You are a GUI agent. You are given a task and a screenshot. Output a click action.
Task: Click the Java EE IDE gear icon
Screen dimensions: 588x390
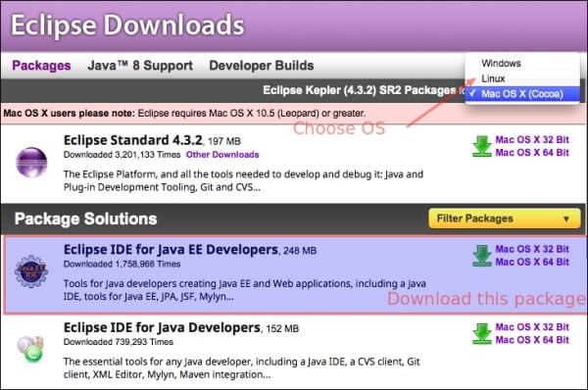(x=31, y=271)
